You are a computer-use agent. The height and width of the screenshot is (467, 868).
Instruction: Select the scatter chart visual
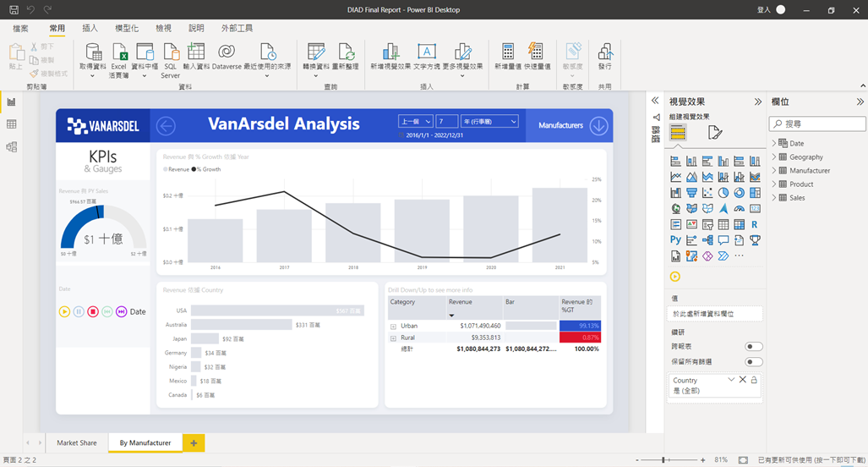(707, 193)
